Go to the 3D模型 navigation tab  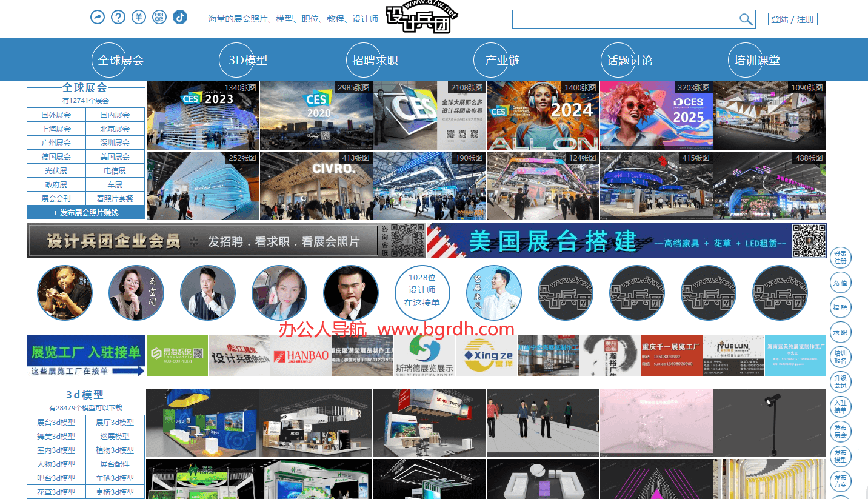point(248,61)
